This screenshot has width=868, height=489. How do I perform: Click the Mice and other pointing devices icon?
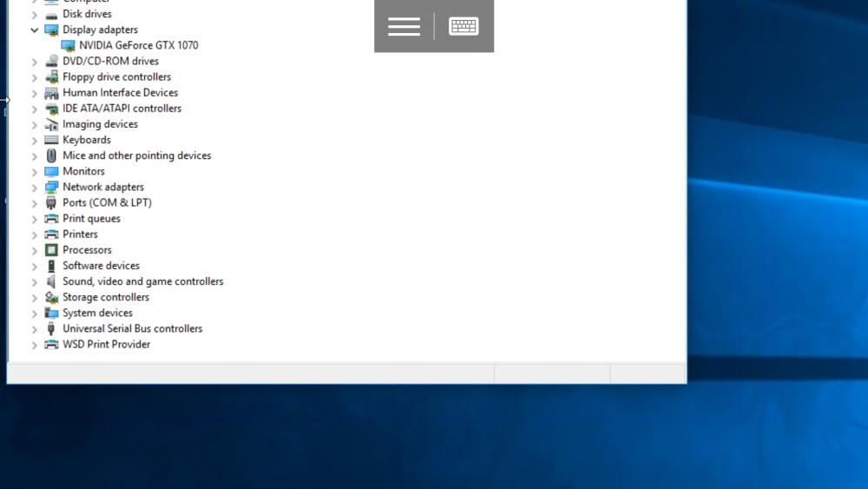(51, 155)
